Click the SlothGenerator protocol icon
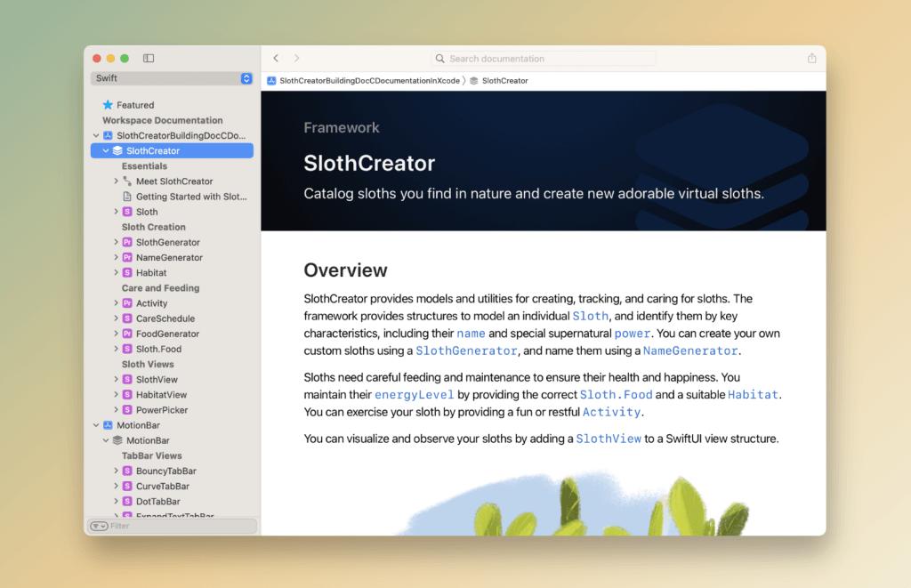 click(x=127, y=242)
